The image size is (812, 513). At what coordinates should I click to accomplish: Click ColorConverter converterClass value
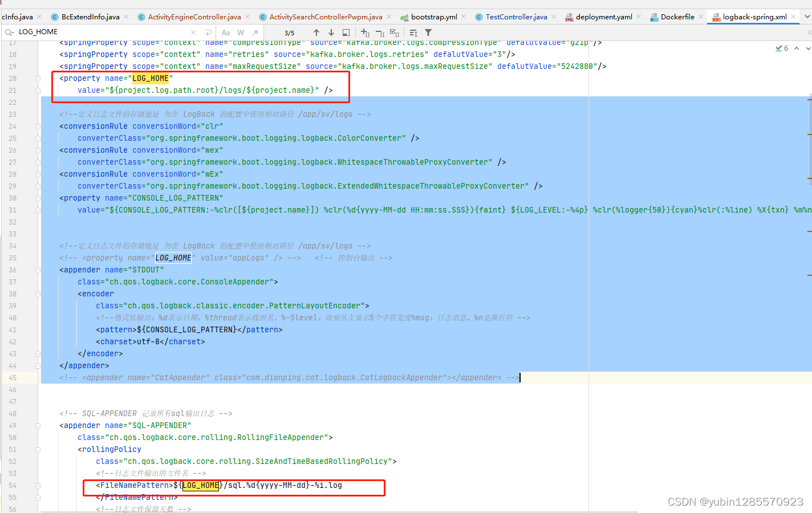click(x=276, y=139)
